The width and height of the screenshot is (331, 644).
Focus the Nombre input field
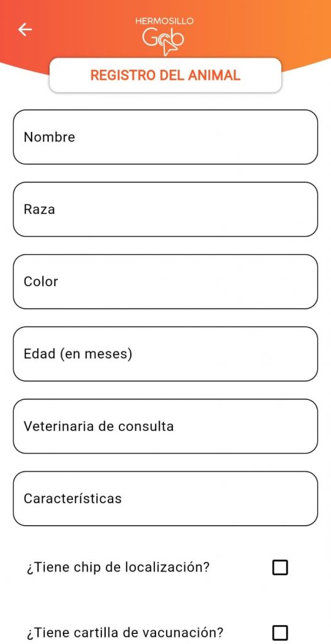[x=165, y=137]
